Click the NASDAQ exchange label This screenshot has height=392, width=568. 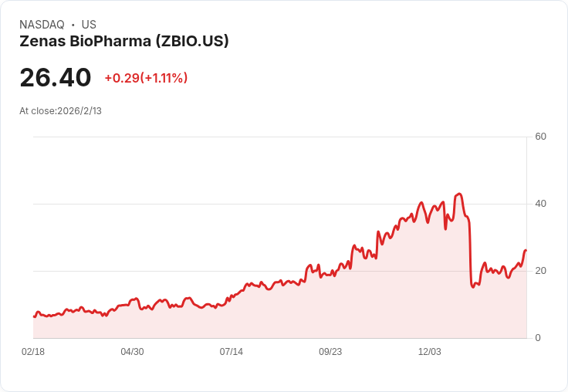(42, 25)
